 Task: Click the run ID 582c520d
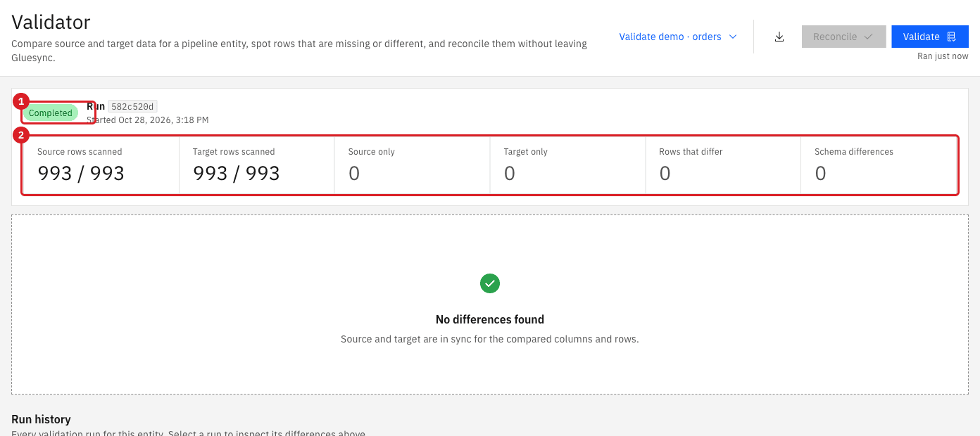[132, 107]
